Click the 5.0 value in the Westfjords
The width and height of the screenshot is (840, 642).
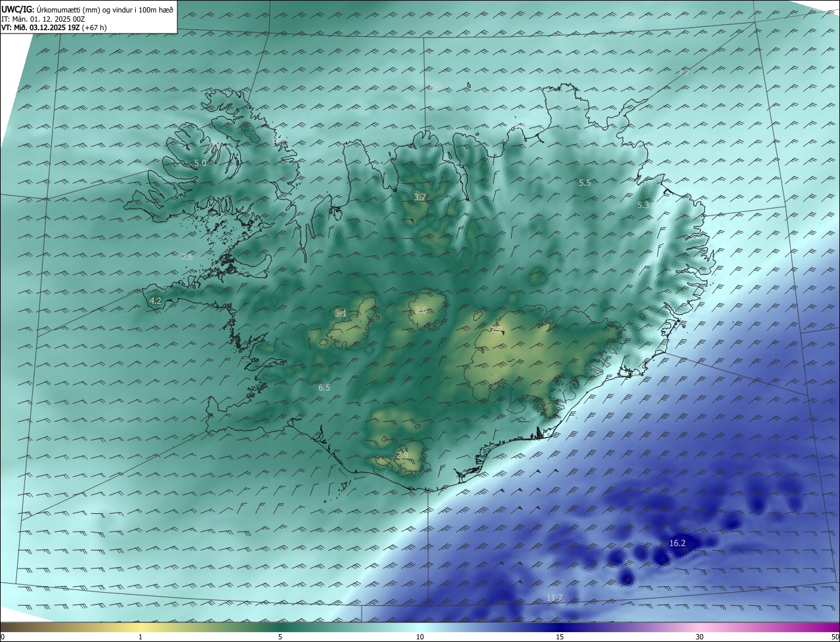point(200,163)
